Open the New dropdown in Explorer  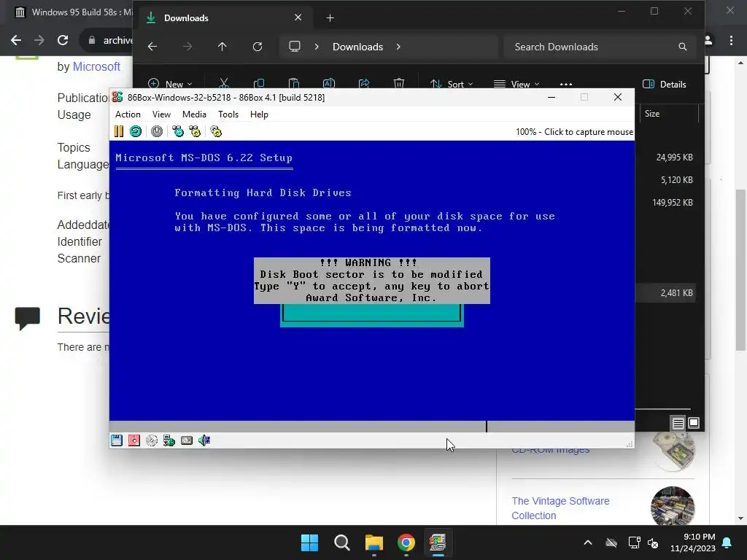(x=170, y=84)
